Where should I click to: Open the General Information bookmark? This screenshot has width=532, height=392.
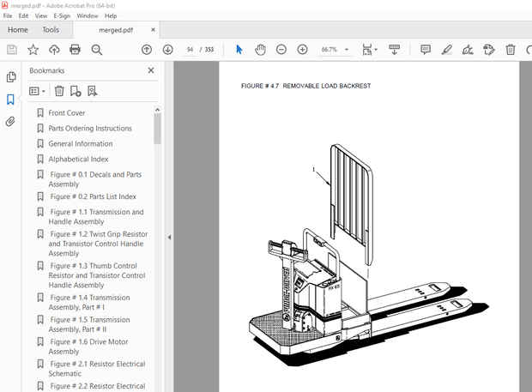tap(81, 144)
